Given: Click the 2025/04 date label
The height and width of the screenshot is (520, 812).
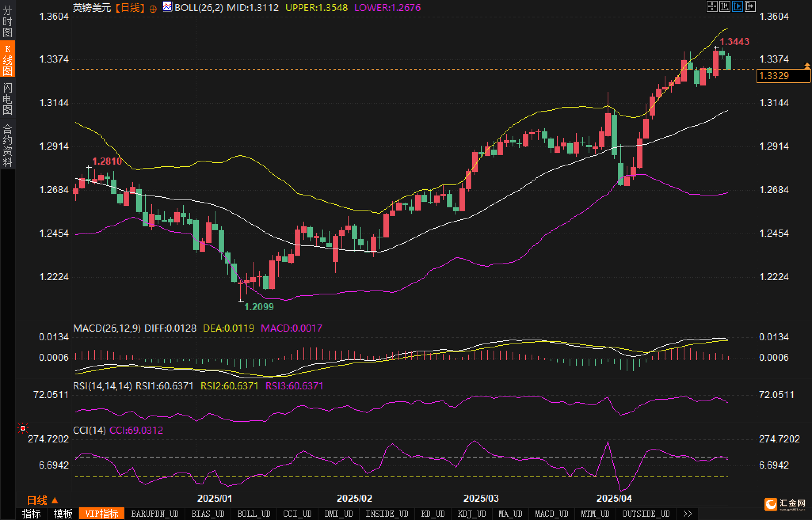Looking at the screenshot, I should (x=614, y=498).
